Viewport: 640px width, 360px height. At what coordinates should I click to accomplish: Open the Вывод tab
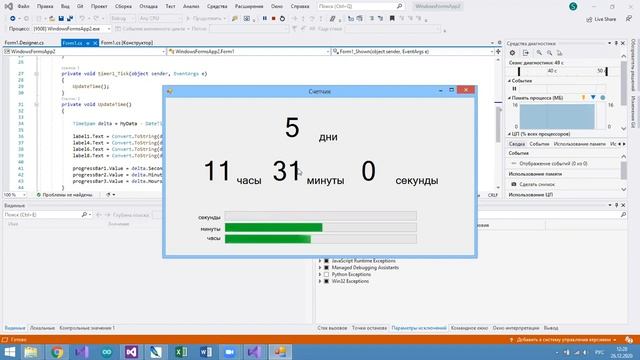tap(551, 328)
